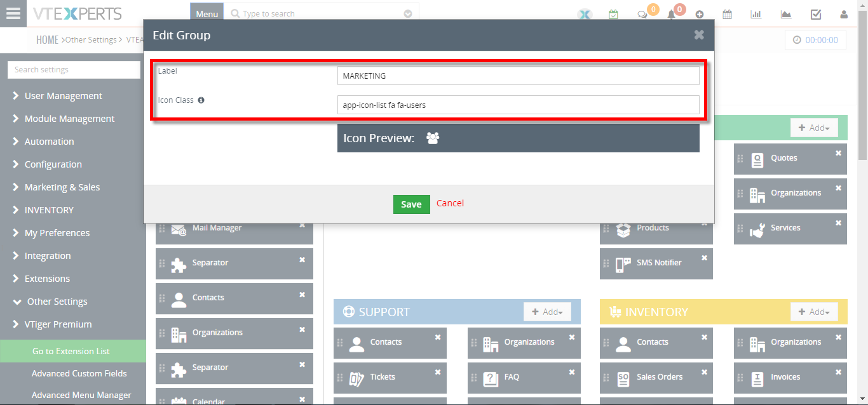Remove Quotes module from menu group

(838, 153)
